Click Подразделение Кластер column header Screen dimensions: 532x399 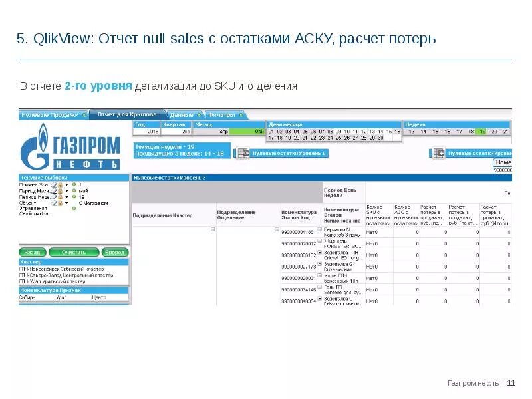pos(174,215)
